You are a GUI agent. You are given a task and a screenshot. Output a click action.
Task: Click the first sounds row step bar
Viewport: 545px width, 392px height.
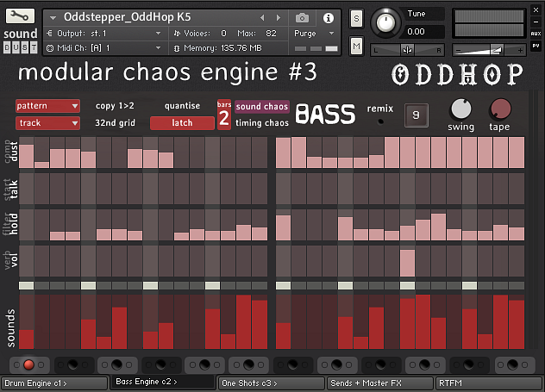point(27,321)
